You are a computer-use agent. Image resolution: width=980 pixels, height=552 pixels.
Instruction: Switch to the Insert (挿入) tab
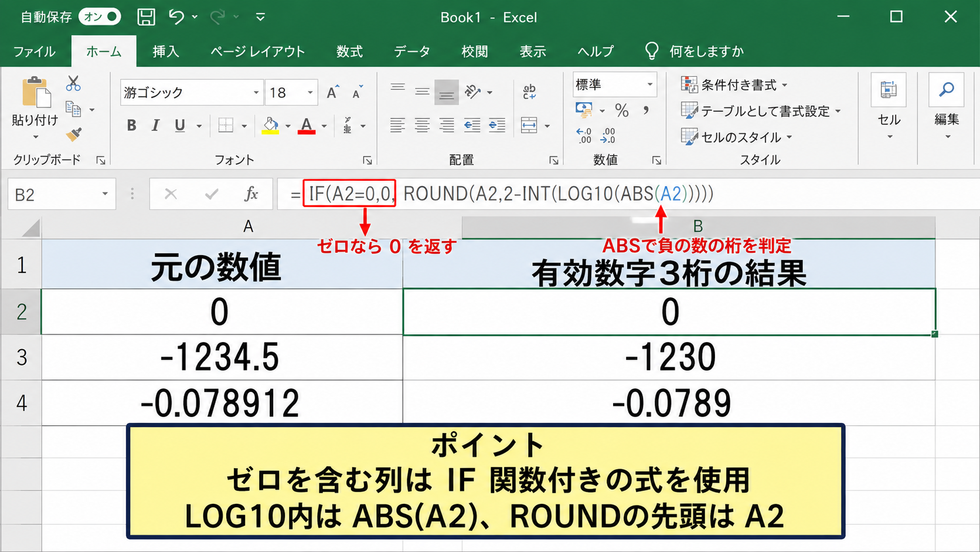pyautogui.click(x=166, y=52)
